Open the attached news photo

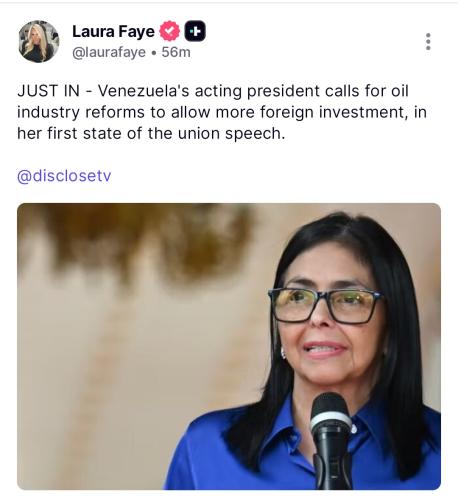tap(229, 346)
